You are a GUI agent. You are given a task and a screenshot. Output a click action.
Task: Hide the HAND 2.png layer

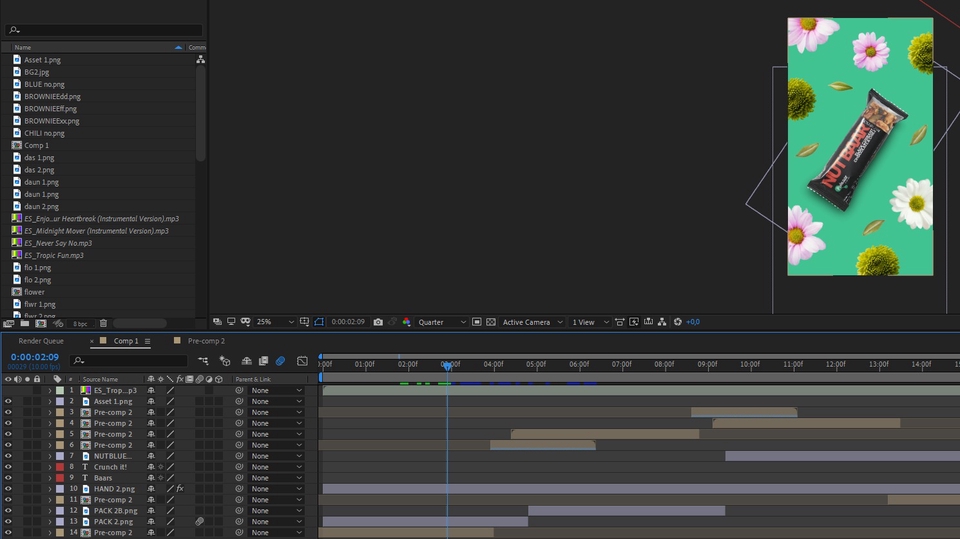(x=8, y=489)
